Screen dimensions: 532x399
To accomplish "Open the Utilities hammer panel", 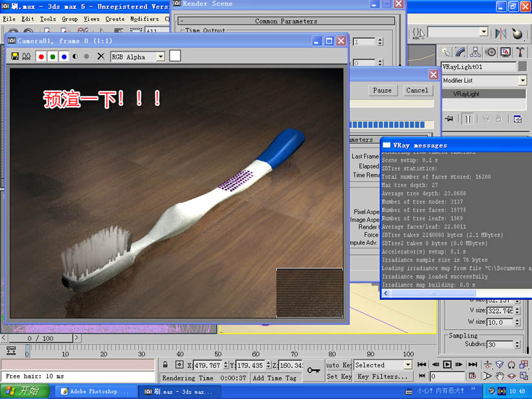I will point(520,52).
